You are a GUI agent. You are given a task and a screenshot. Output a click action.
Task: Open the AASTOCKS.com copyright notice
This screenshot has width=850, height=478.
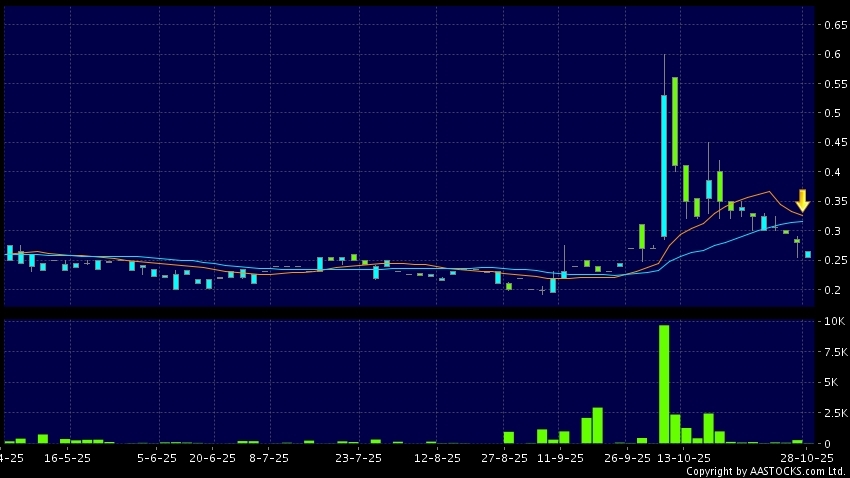[764, 471]
